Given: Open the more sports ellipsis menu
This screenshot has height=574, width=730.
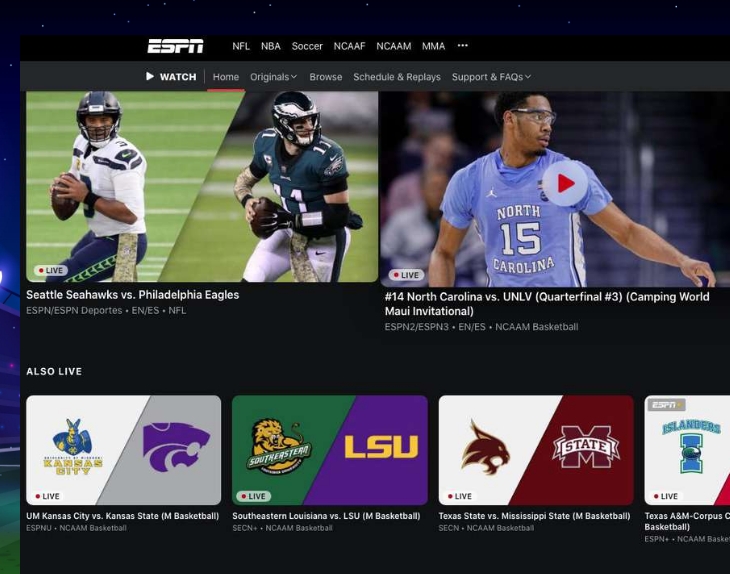Looking at the screenshot, I should point(462,46).
